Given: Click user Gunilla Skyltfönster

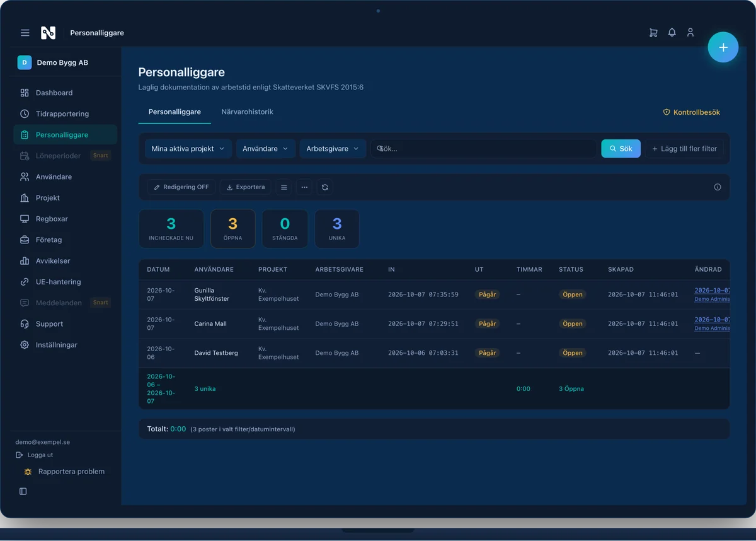Looking at the screenshot, I should [212, 294].
